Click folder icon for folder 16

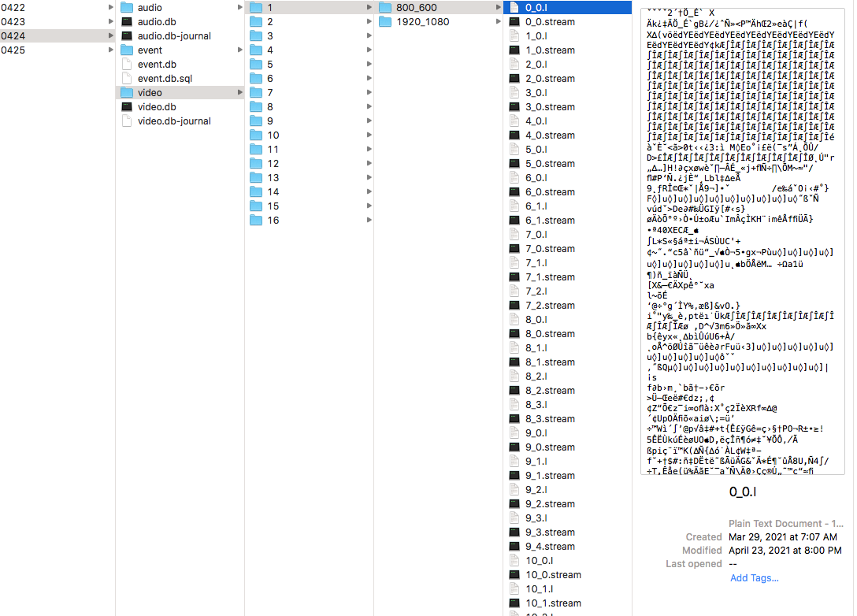coord(256,221)
